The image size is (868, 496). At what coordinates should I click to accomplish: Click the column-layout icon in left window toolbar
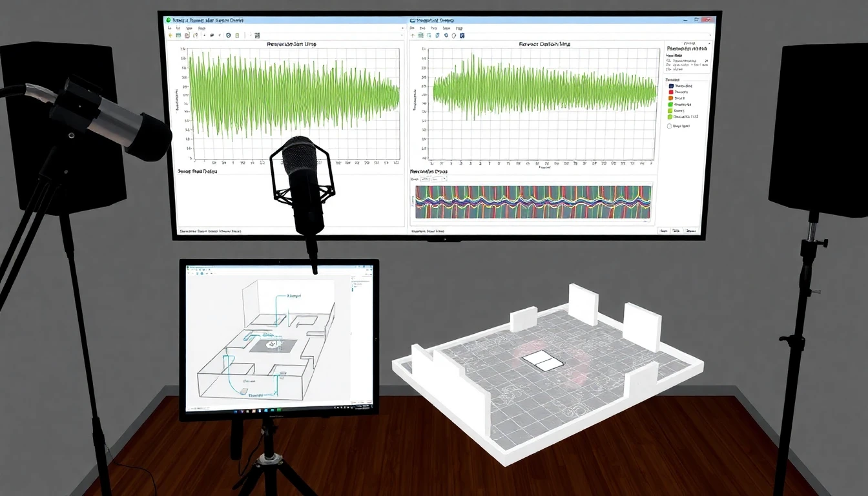pos(257,36)
